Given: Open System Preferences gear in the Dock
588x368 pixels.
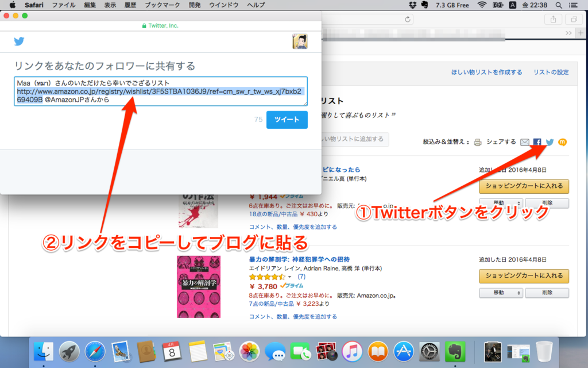Looking at the screenshot, I should tap(430, 351).
